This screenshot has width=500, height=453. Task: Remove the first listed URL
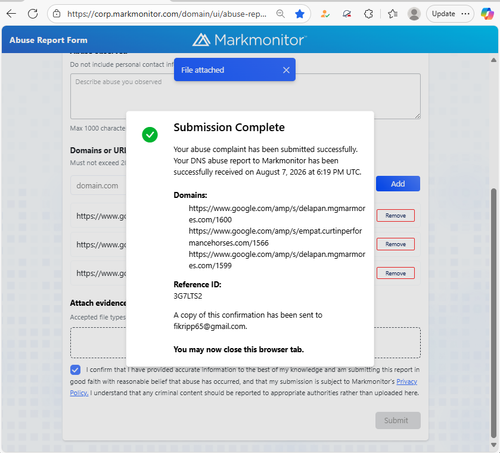tap(396, 216)
